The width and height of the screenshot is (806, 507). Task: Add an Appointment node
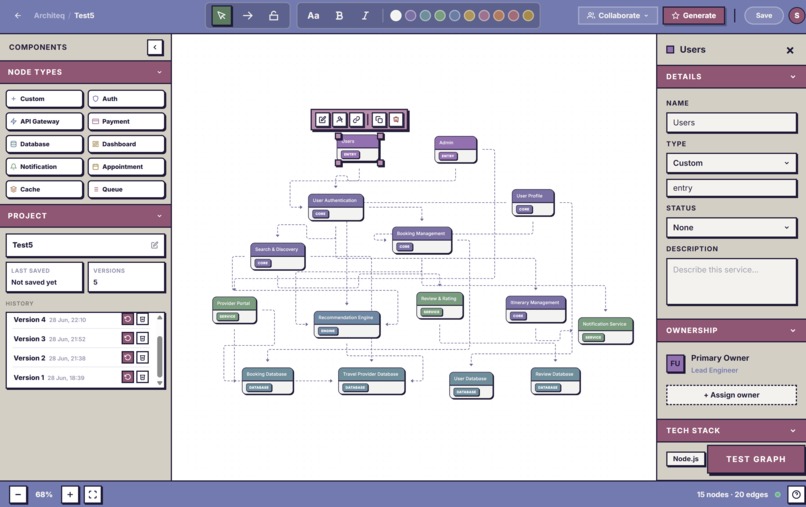pos(126,167)
